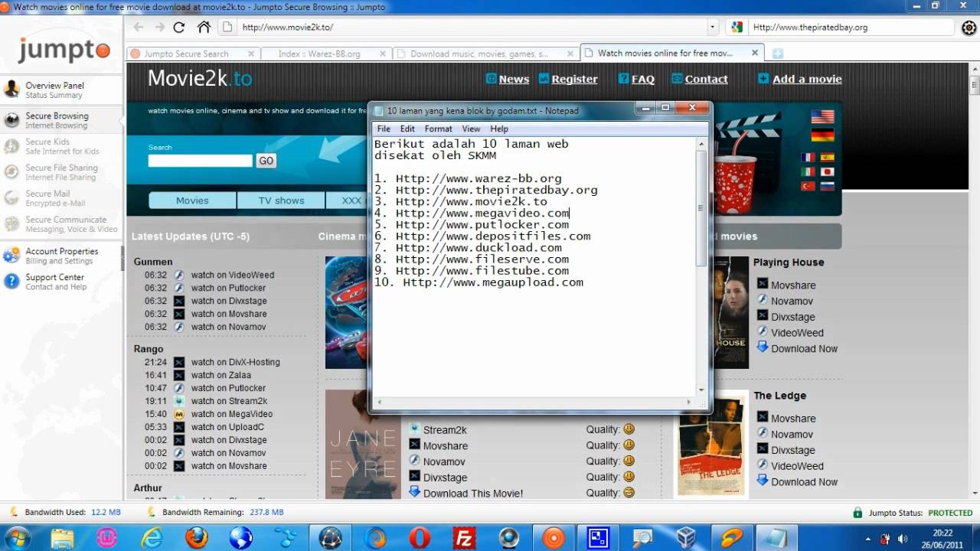Click the browser Forward arrow

159,27
